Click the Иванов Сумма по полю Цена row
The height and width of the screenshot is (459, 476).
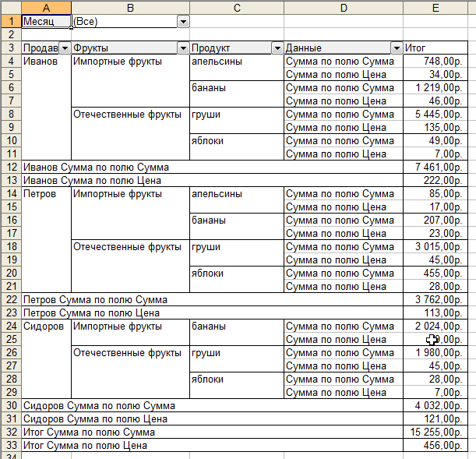[x=212, y=180]
